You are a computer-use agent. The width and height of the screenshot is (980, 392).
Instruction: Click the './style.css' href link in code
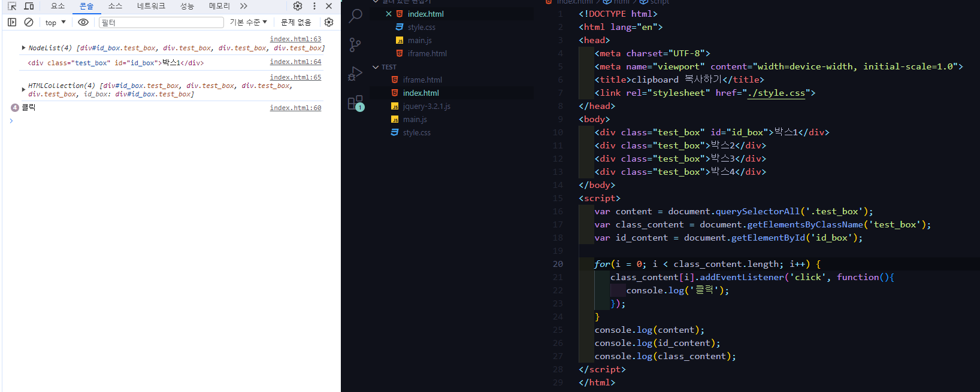click(x=776, y=93)
